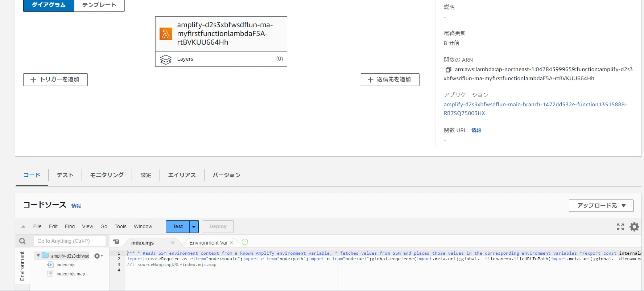Open the View menu

click(88, 226)
